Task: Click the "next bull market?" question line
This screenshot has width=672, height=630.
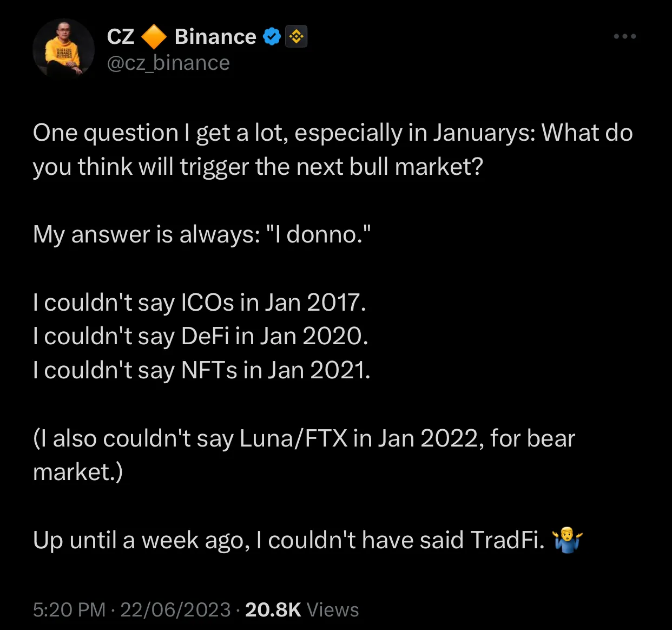Action: click(x=258, y=167)
